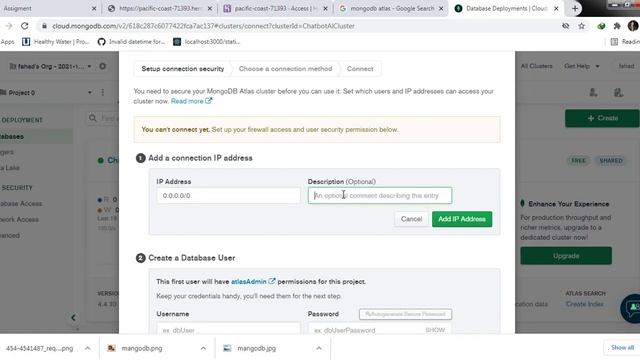Open All Clusters link
The image size is (640, 360).
(x=536, y=66)
